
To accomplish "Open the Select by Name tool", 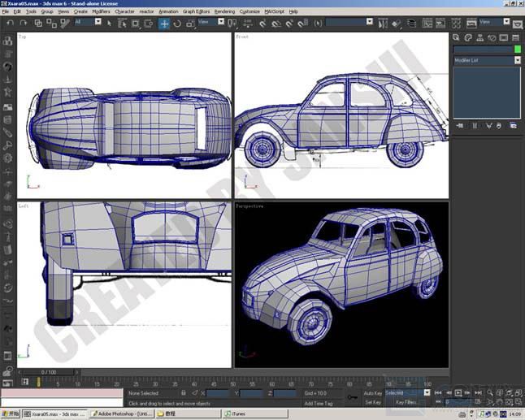I will click(x=122, y=23).
